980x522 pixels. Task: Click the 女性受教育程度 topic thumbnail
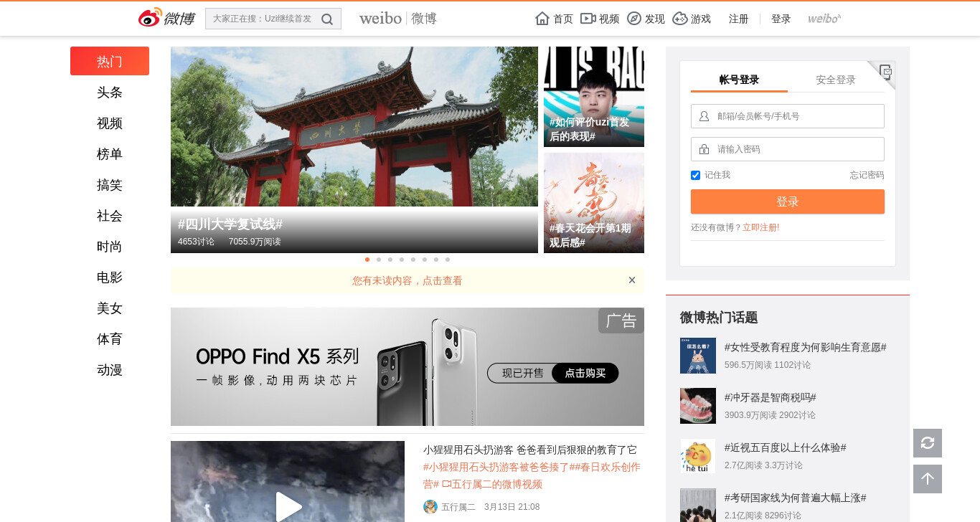click(x=698, y=356)
